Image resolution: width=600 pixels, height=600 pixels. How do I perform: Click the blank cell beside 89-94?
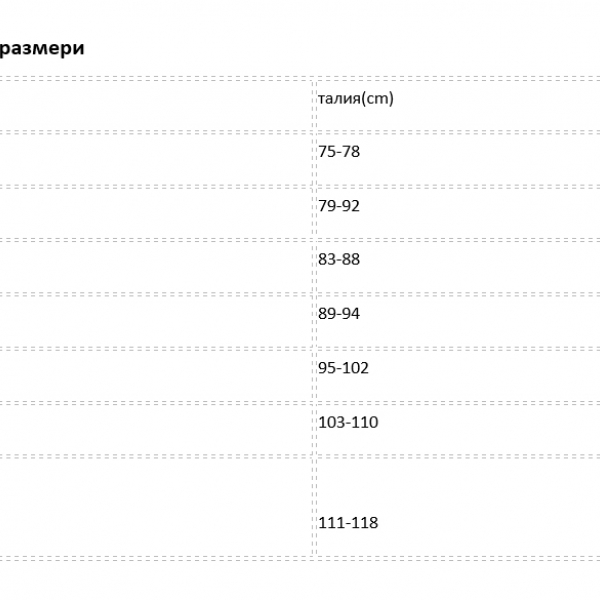click(x=150, y=314)
